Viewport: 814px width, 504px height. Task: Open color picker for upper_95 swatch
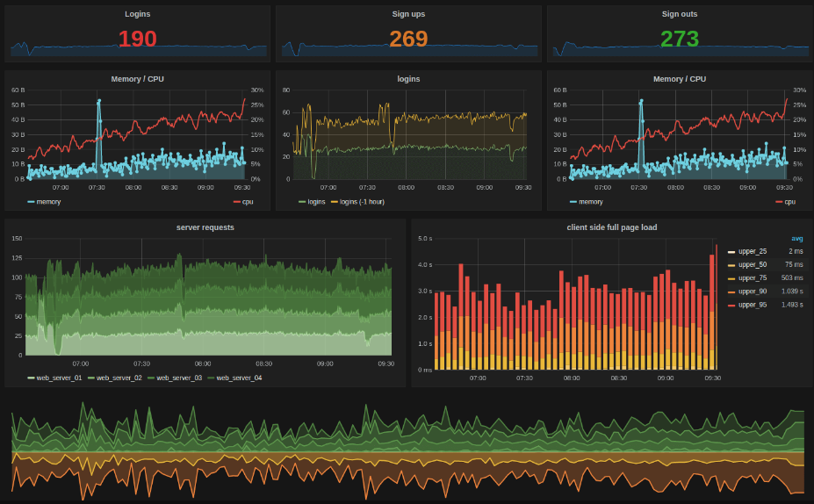click(731, 306)
